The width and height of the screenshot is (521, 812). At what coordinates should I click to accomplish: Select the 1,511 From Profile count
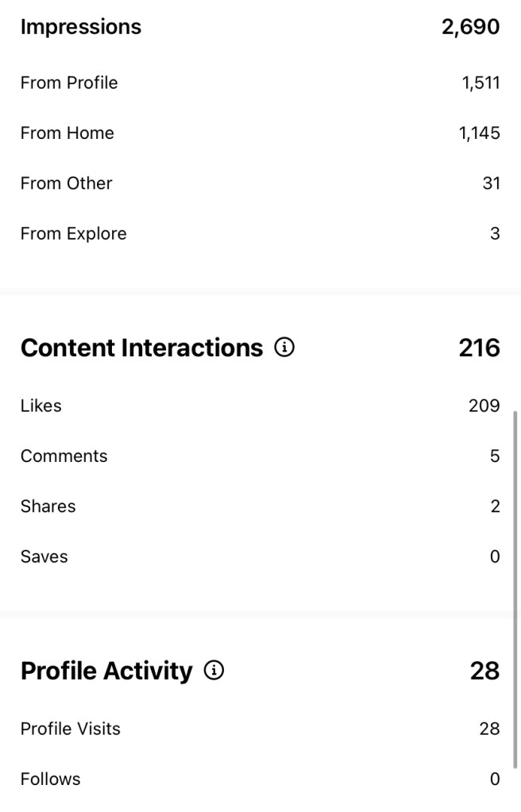point(480,83)
